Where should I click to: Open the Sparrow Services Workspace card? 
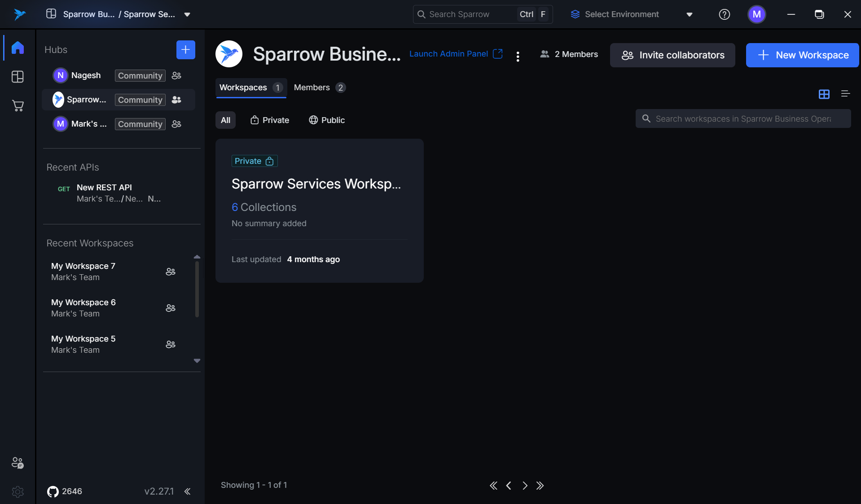tap(320, 210)
